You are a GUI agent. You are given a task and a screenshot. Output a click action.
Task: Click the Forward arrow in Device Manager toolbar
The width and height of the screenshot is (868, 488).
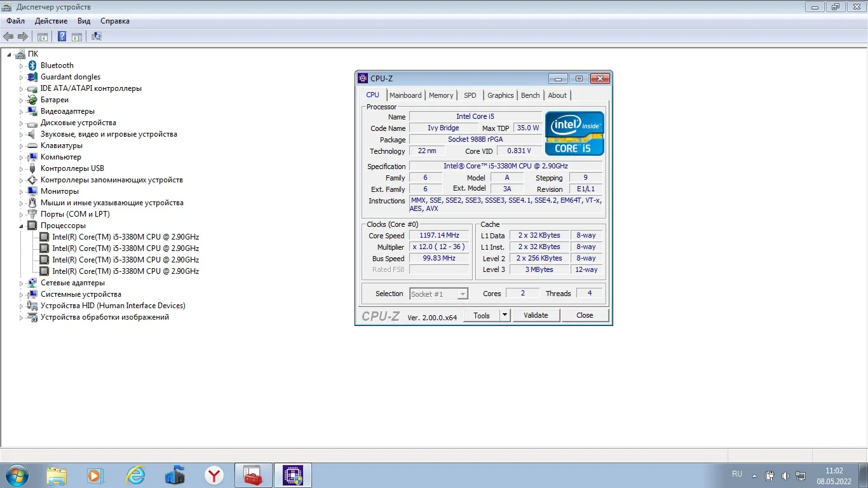coord(23,36)
